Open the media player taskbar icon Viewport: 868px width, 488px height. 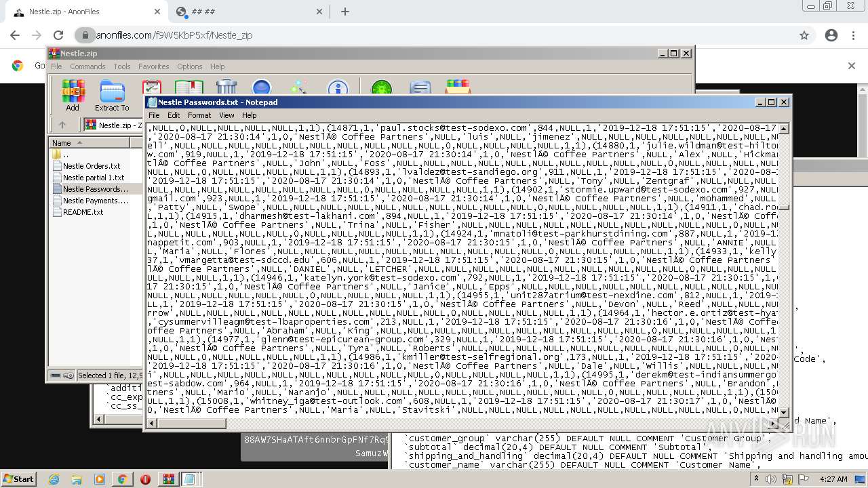pyautogui.click(x=100, y=479)
